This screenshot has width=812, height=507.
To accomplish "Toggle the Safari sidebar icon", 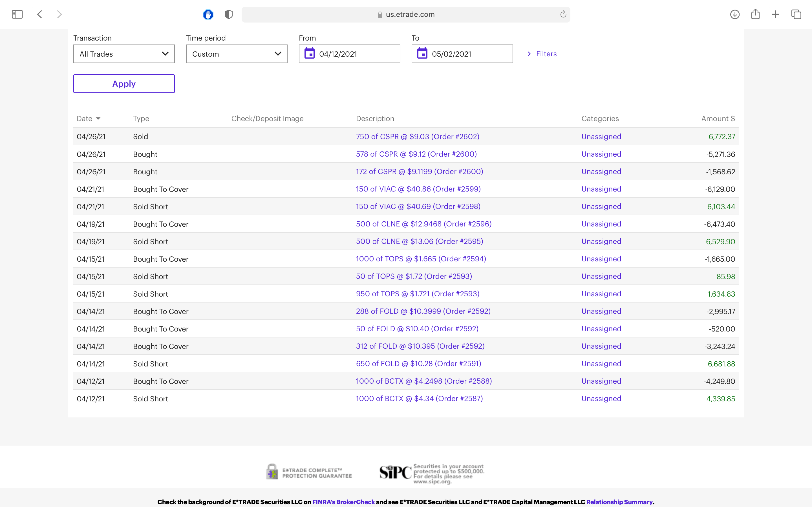I will 17,14.
